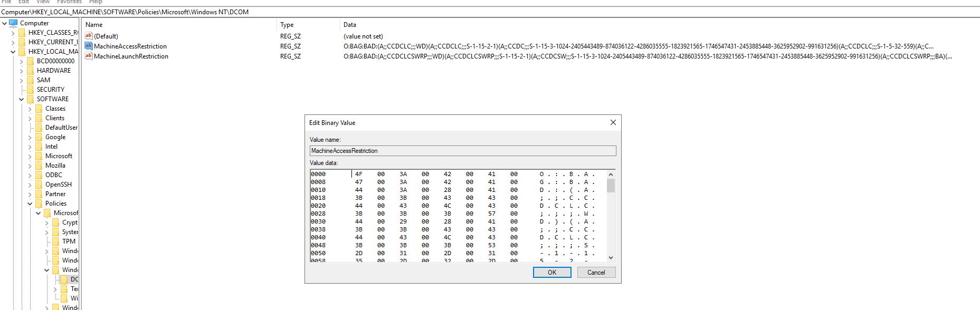Screen dimensions: 980x310
Task: Click hex row at offset 0018
Action: (x=453, y=198)
